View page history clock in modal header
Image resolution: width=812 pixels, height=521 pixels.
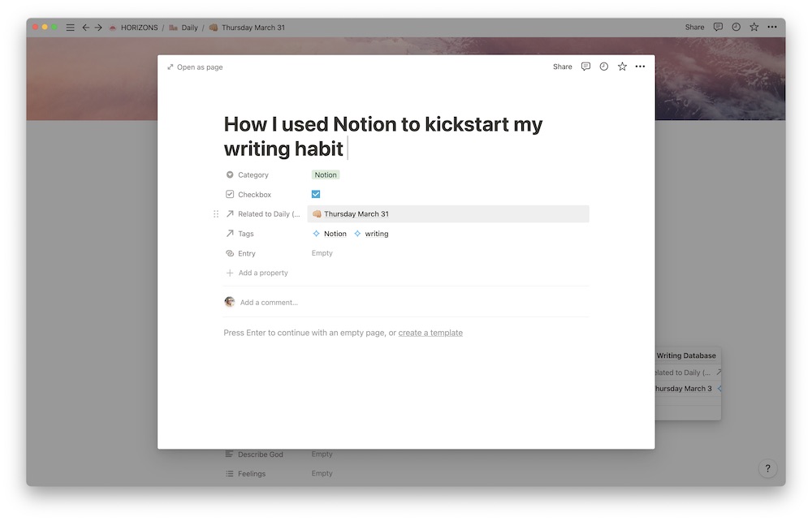click(604, 67)
